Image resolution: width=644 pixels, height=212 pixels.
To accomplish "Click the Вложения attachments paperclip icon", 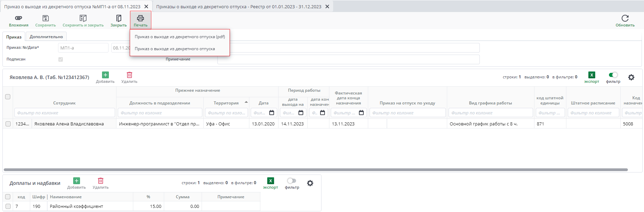I will 19,18.
